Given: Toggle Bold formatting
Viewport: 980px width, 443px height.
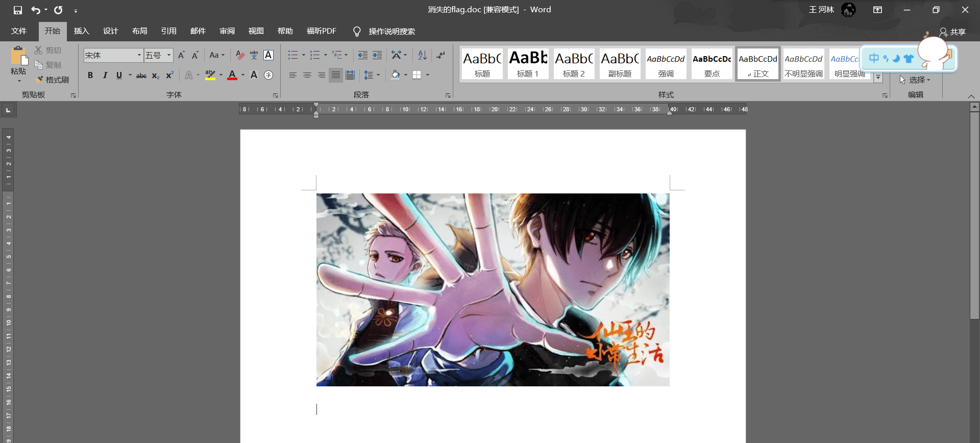Looking at the screenshot, I should [x=90, y=75].
